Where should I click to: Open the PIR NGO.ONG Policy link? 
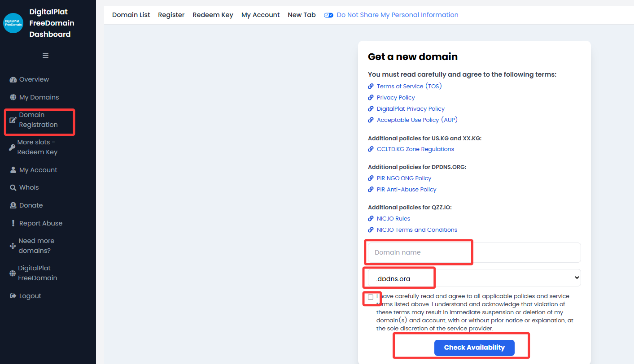(404, 178)
